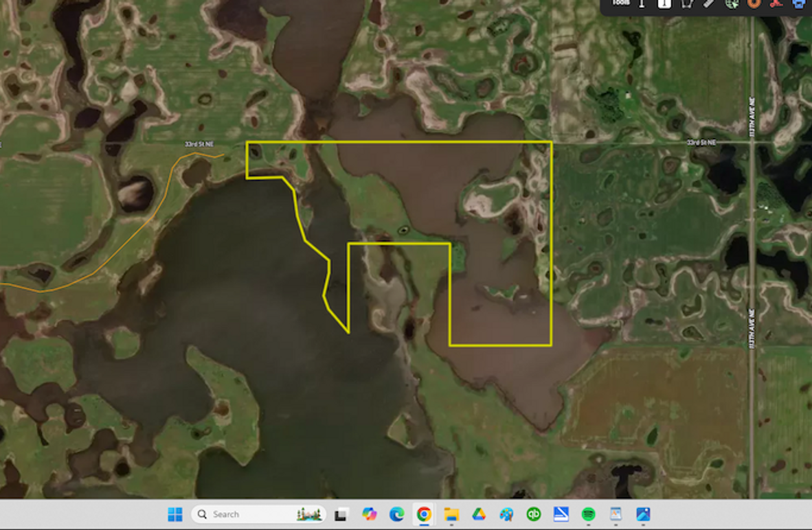Viewport: 812px width, 530px height.
Task: Open Spotify from the taskbar
Action: [x=588, y=514]
